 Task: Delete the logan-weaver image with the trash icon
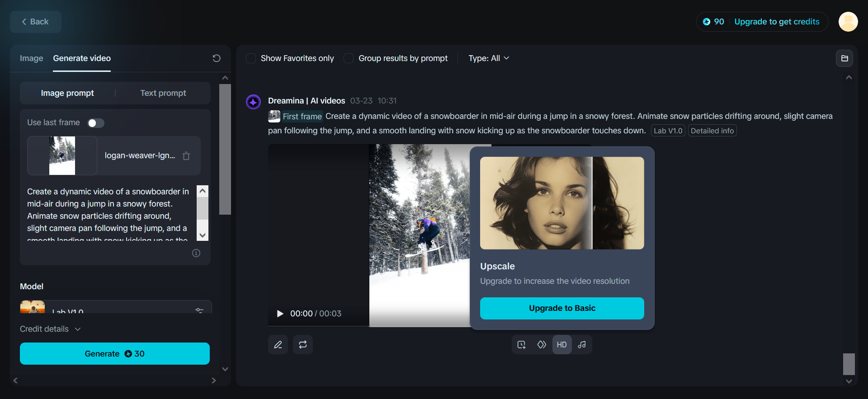click(186, 156)
